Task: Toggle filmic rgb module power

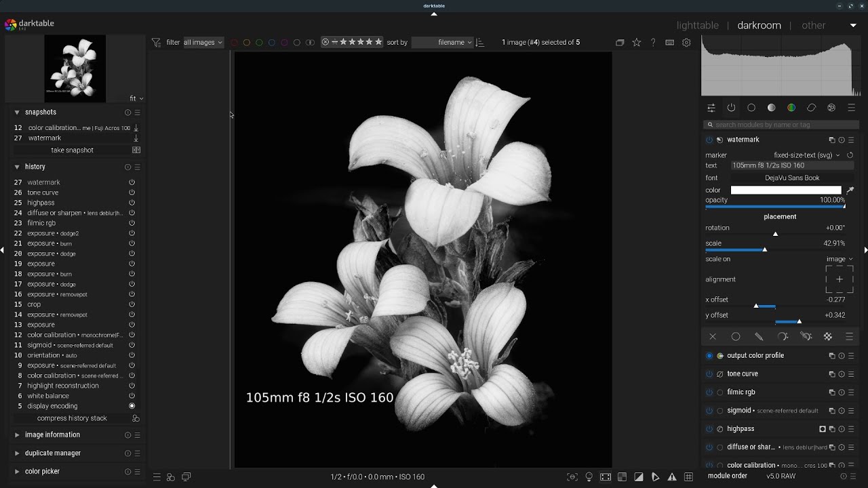Action: 709,392
